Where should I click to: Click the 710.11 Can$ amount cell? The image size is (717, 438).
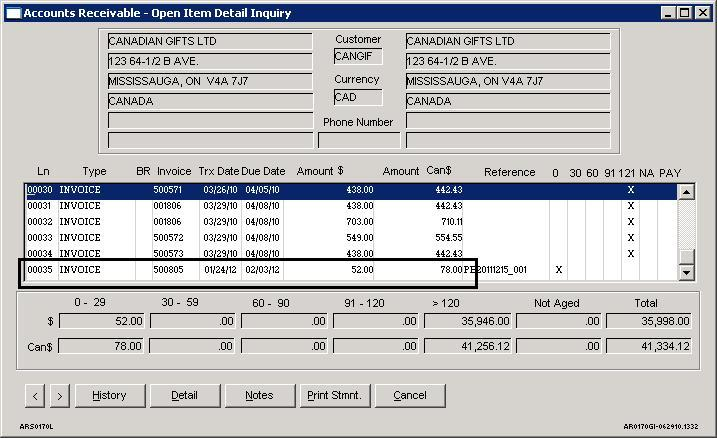click(452, 222)
